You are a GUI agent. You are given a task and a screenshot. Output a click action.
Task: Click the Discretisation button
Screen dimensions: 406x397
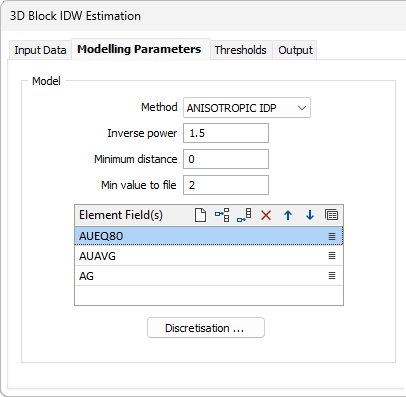206,328
